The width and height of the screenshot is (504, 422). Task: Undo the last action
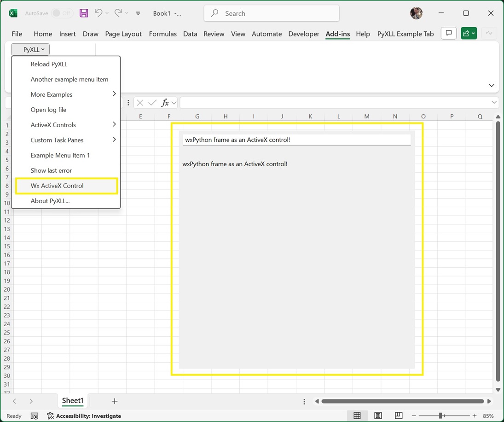(98, 13)
